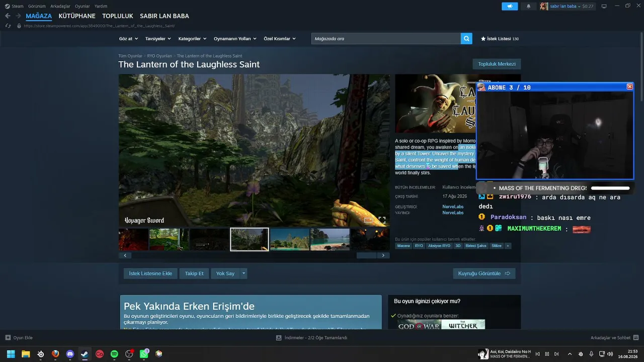Select the Macera tag
Image resolution: width=644 pixels, height=362 pixels.
click(x=404, y=246)
